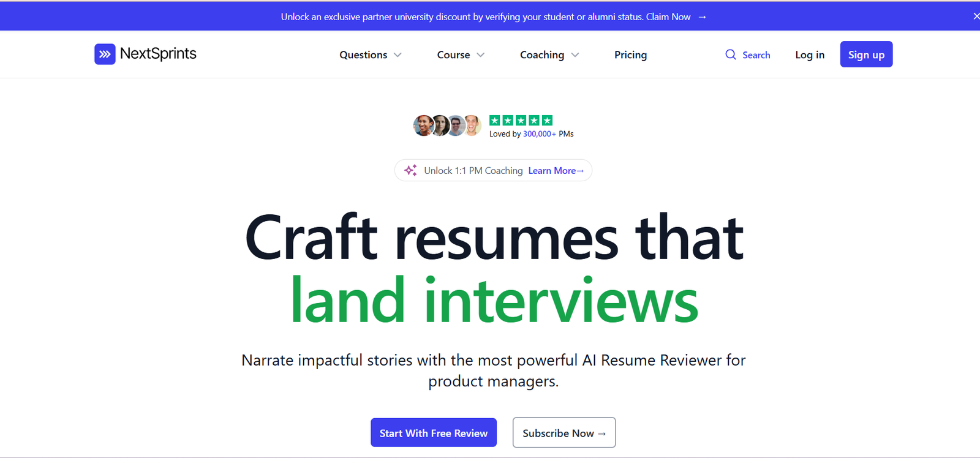
Task: Click the arrow after Claim Now in banner
Action: pos(703,17)
